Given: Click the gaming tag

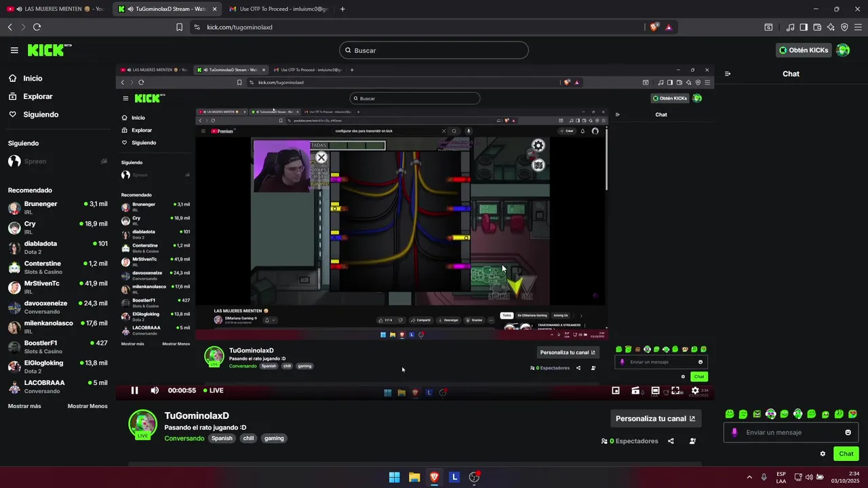Looking at the screenshot, I should [274, 439].
